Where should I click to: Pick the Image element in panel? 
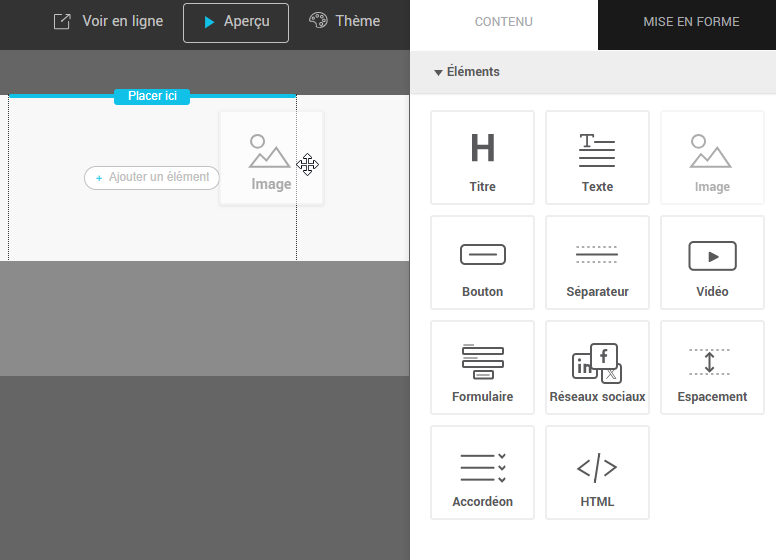point(712,157)
